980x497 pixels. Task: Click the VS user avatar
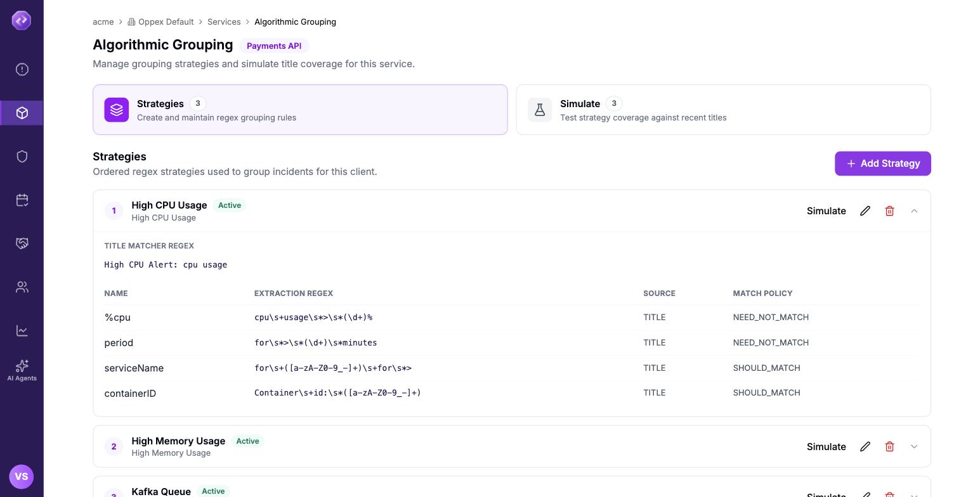point(22,477)
